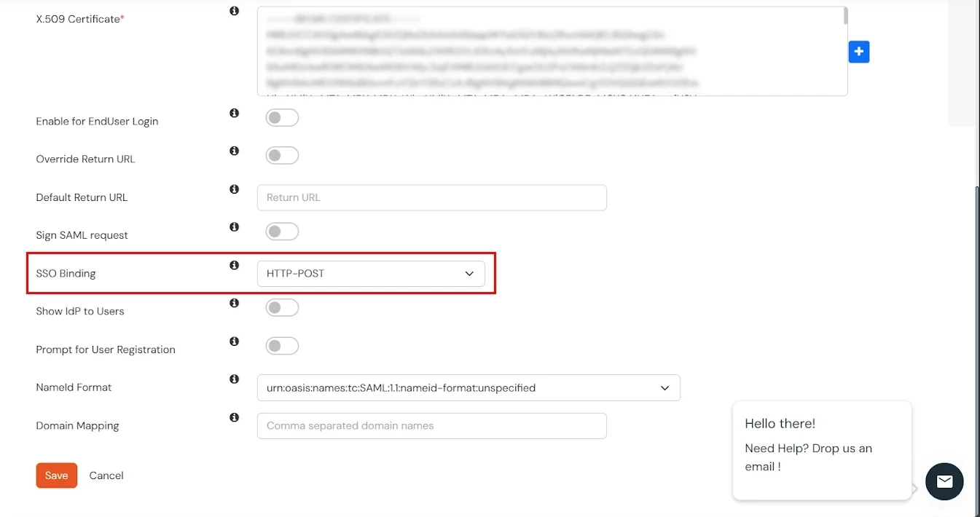This screenshot has width=980, height=517.
Task: Click the info icon beside Prompt for User Registration
Action: [x=234, y=341]
